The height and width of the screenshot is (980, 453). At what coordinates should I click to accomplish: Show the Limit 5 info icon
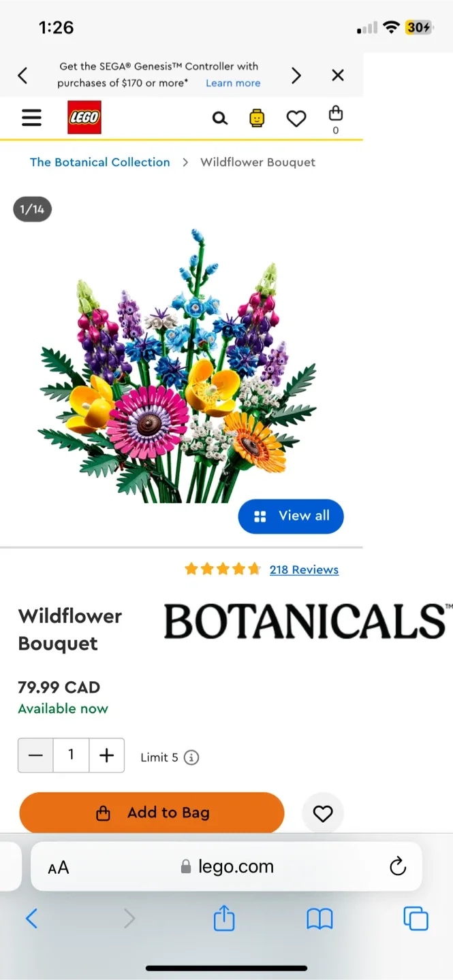click(x=191, y=757)
